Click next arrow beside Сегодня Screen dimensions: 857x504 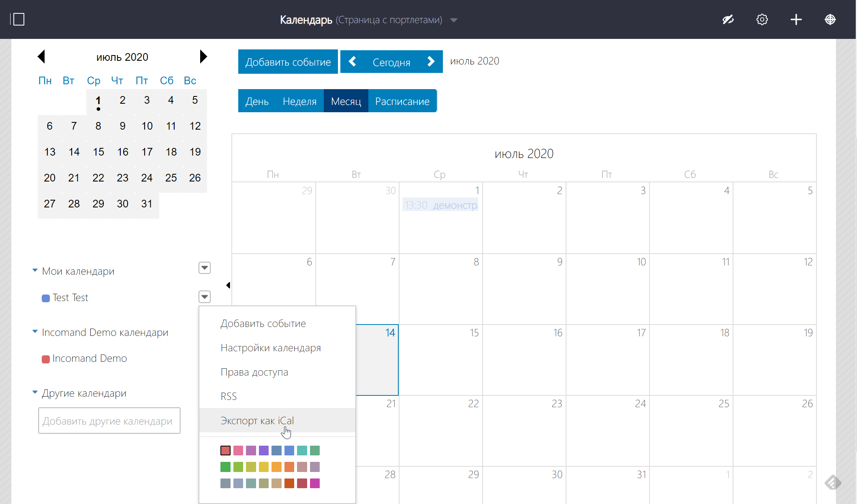[431, 62]
